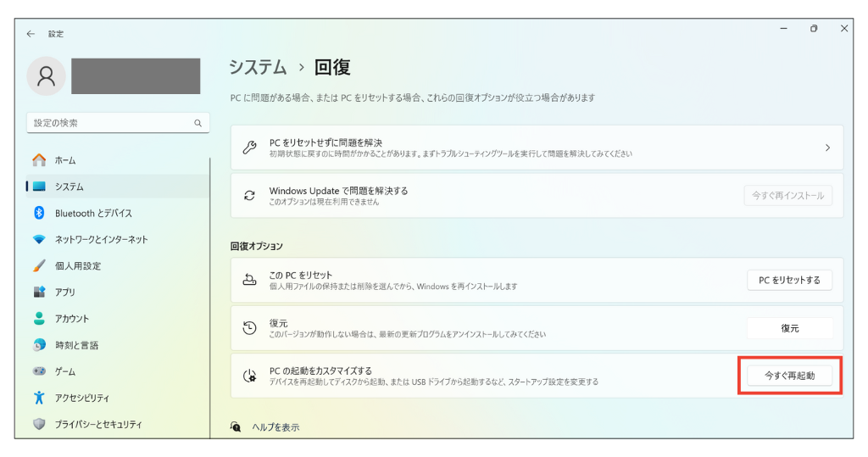
Task: Click the アカウント person icon
Action: click(x=39, y=318)
